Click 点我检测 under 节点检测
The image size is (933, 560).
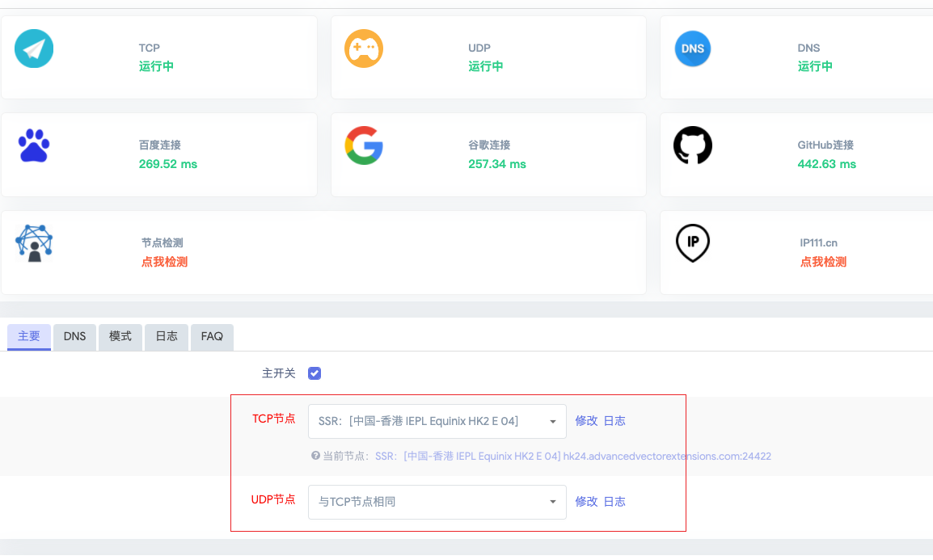pyautogui.click(x=164, y=262)
